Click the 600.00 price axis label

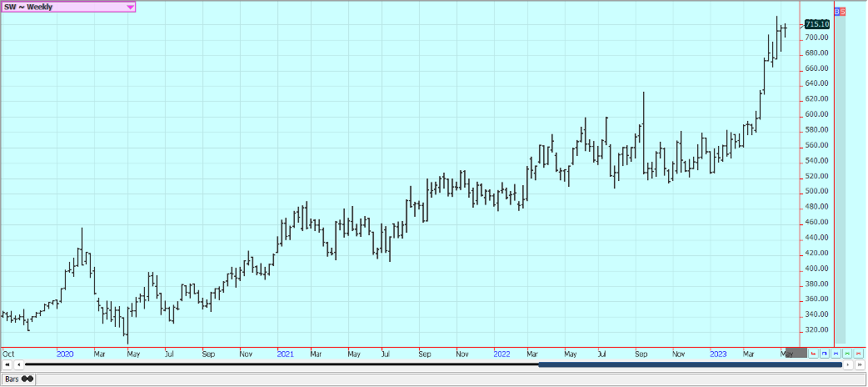click(817, 114)
